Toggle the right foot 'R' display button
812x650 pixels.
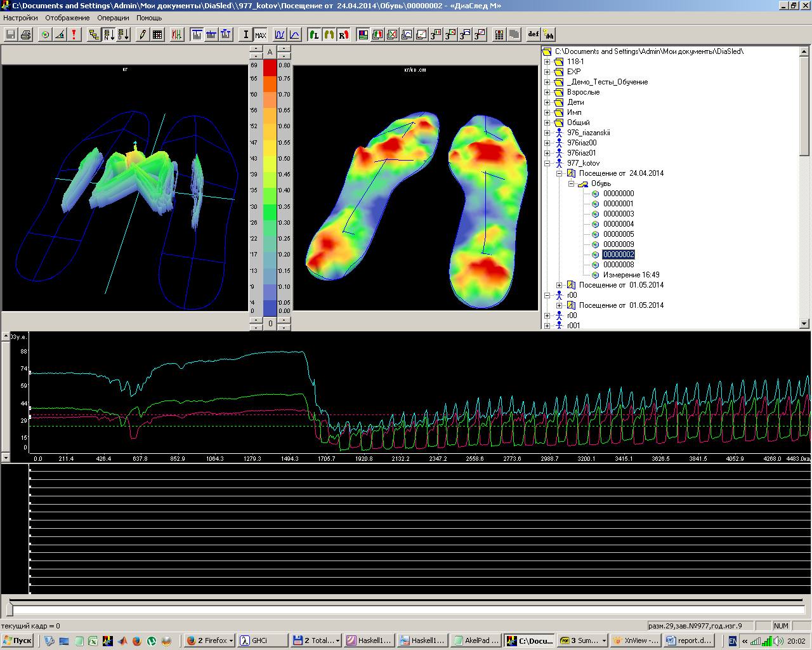pos(343,35)
